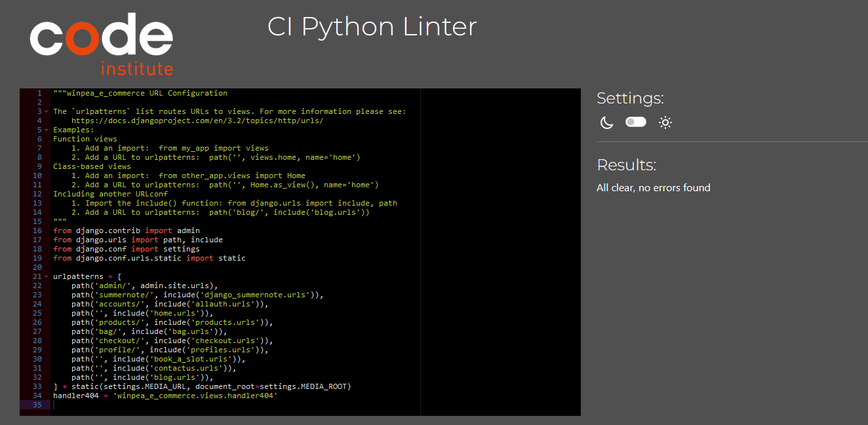Click the 'products.urls' include line
The image size is (868, 425).
(172, 322)
